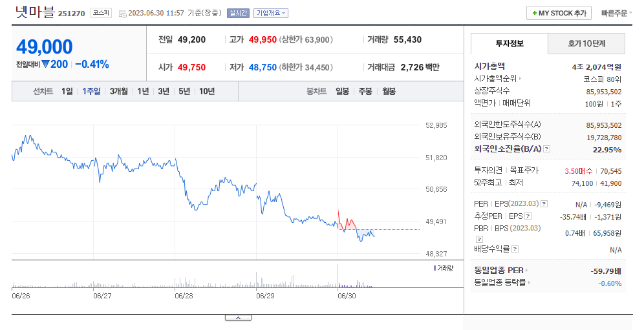Click the 코스피 80위 ranking text

(x=603, y=79)
